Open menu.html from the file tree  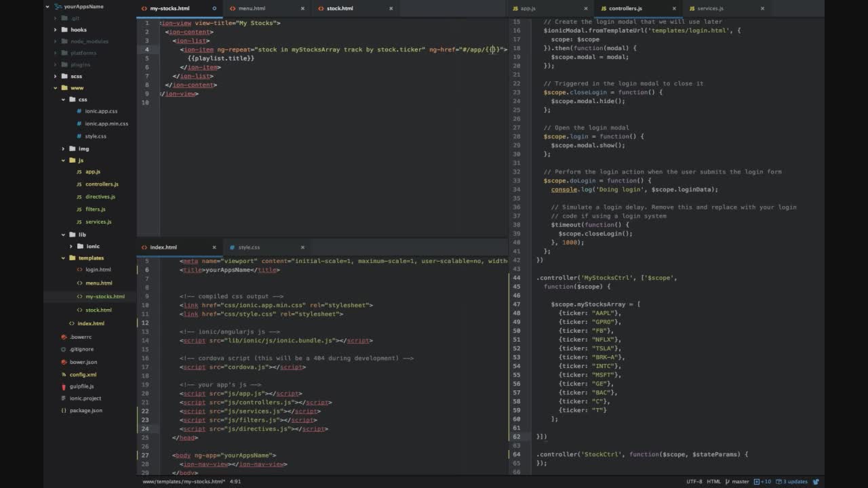pyautogui.click(x=99, y=283)
